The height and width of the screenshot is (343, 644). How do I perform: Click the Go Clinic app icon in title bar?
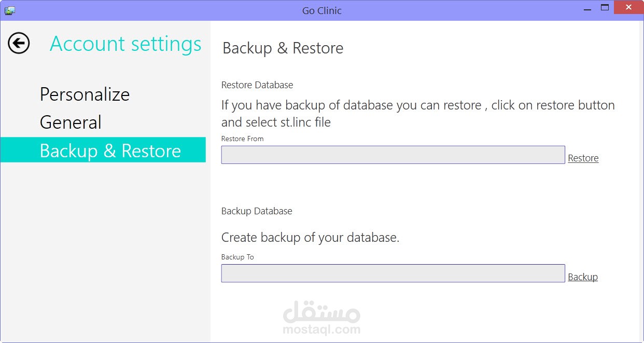[9, 10]
